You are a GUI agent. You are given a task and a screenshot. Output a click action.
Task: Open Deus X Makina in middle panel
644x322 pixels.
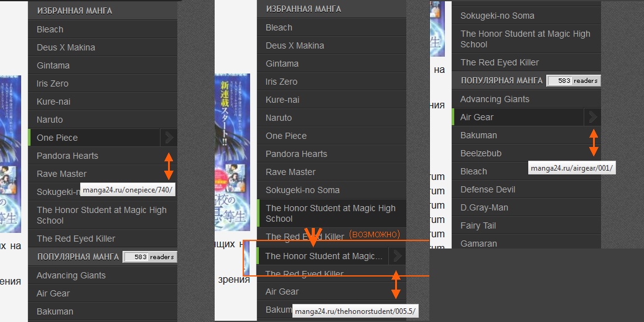tap(332, 45)
